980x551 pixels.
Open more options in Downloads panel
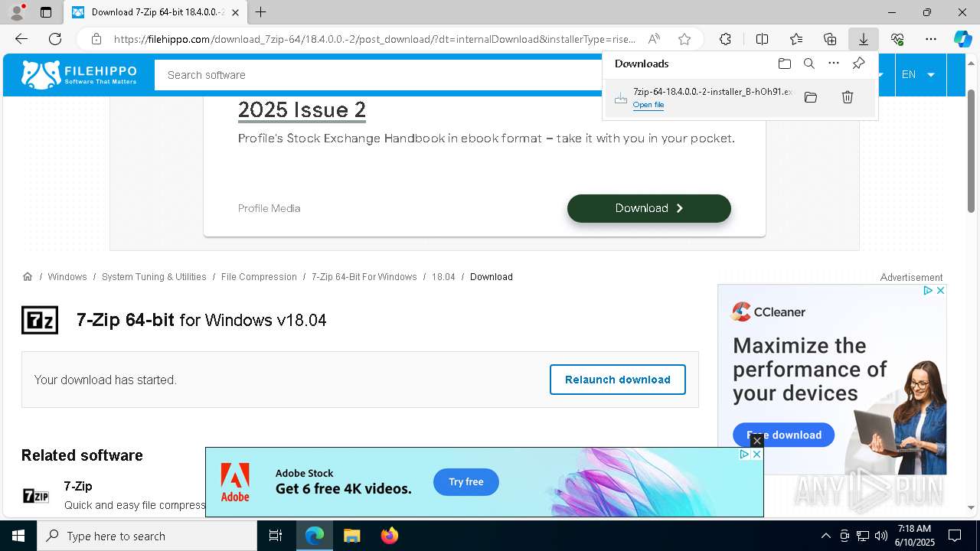834,64
